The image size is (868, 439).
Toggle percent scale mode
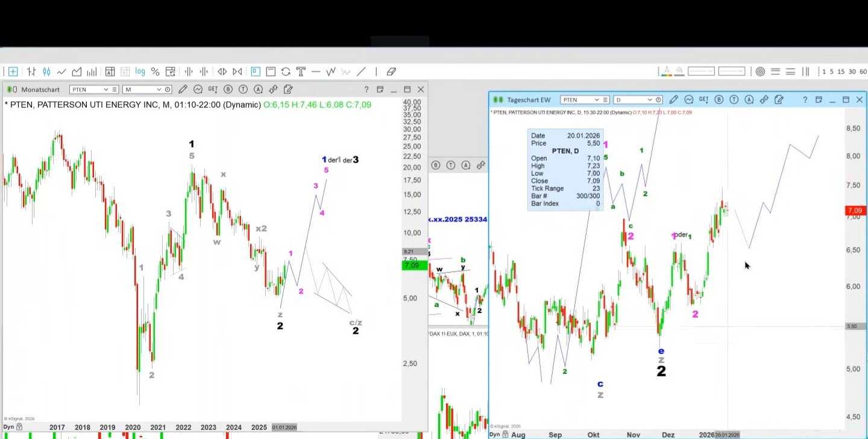(x=155, y=72)
